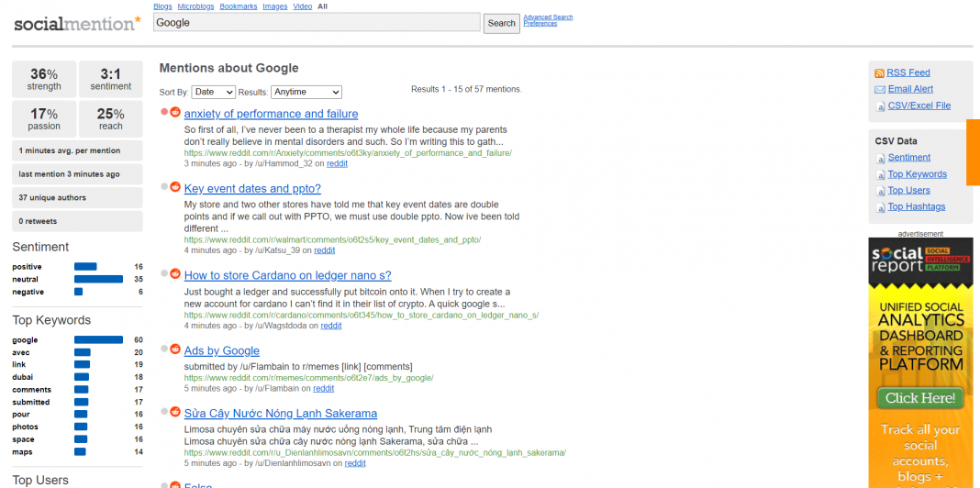
Task: Click red sentiment dot on anxiety post
Action: point(163,112)
